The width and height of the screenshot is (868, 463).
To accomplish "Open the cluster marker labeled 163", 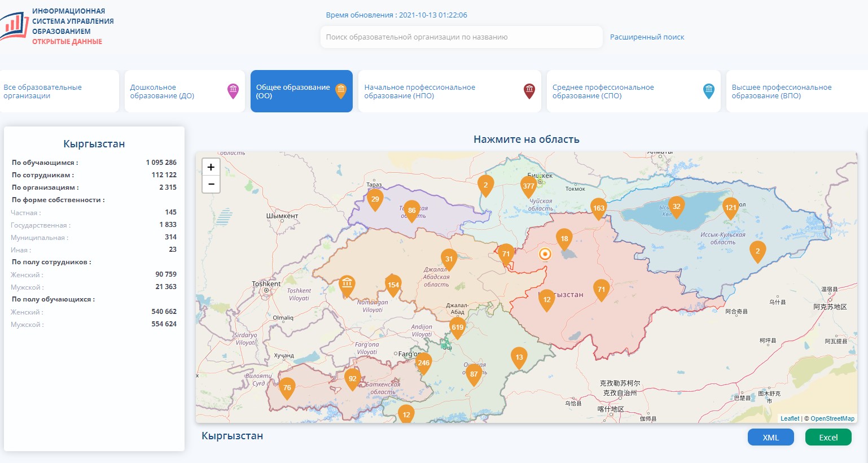I will [598, 208].
